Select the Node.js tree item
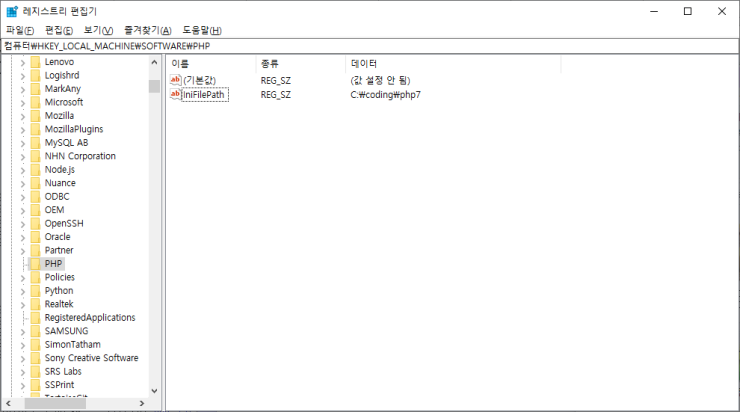The width and height of the screenshot is (740, 412). (60, 170)
